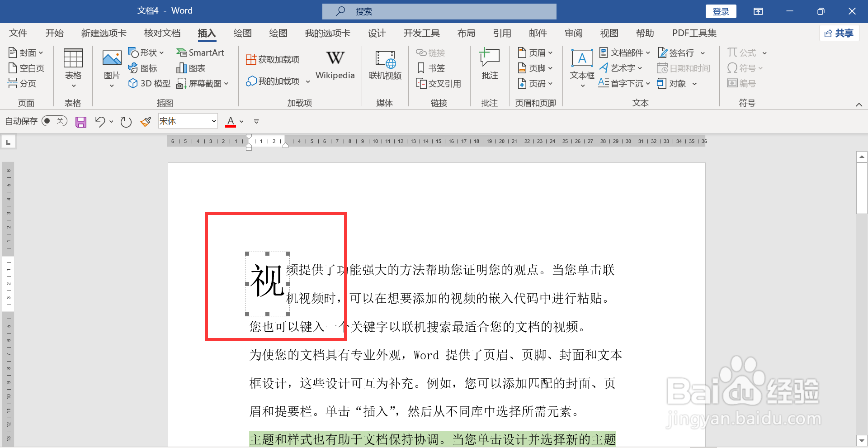The width and height of the screenshot is (868, 448).
Task: Customize quick access toolbar dropdown
Action: tap(256, 122)
